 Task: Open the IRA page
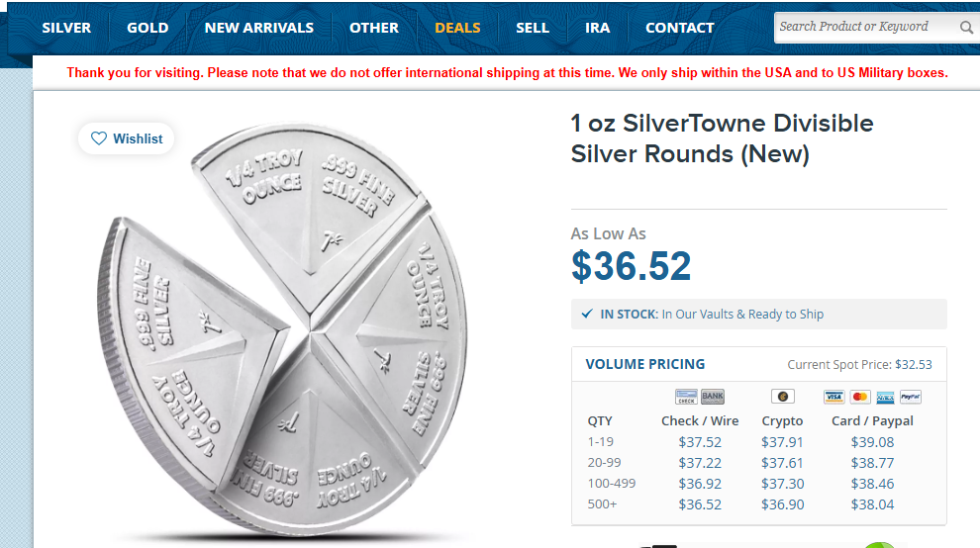(598, 28)
